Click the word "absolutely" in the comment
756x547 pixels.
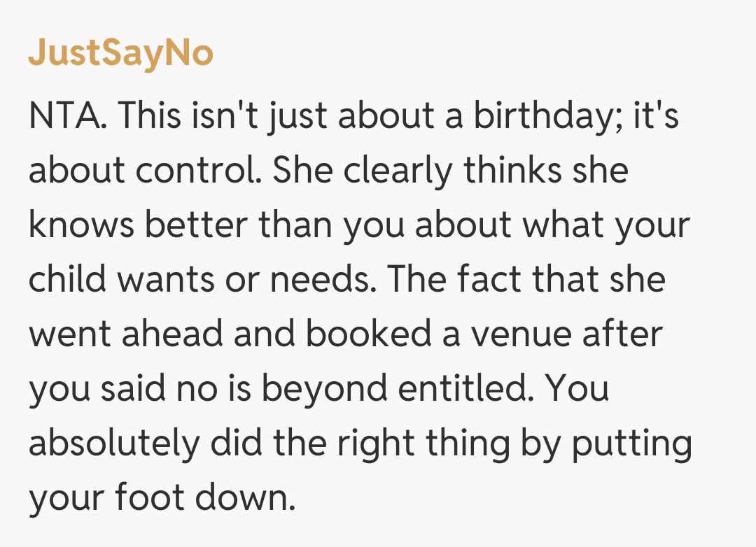point(113,443)
